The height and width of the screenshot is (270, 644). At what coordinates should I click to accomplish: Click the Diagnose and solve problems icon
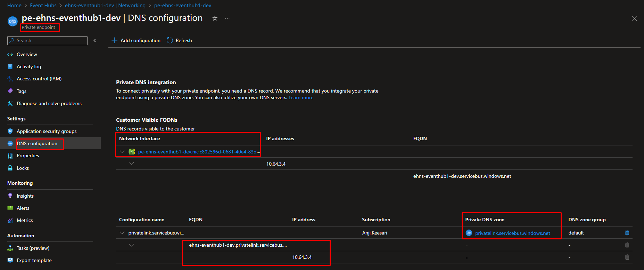(10, 103)
